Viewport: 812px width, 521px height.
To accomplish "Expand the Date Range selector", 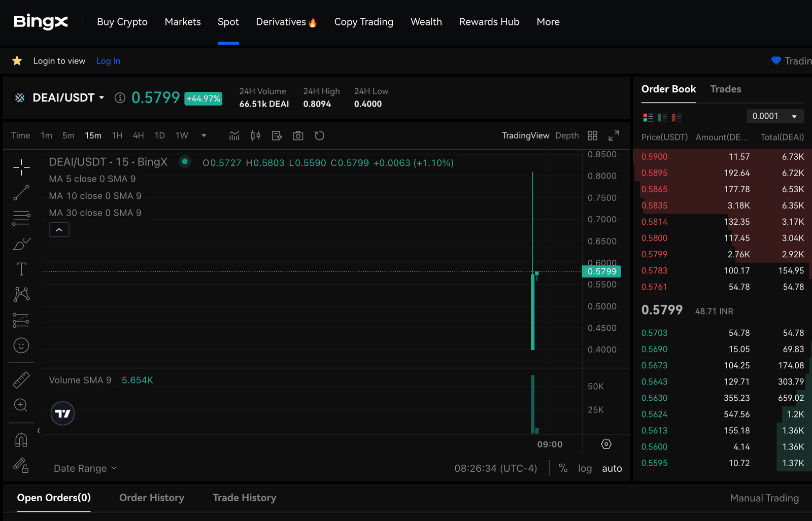I will click(x=85, y=468).
